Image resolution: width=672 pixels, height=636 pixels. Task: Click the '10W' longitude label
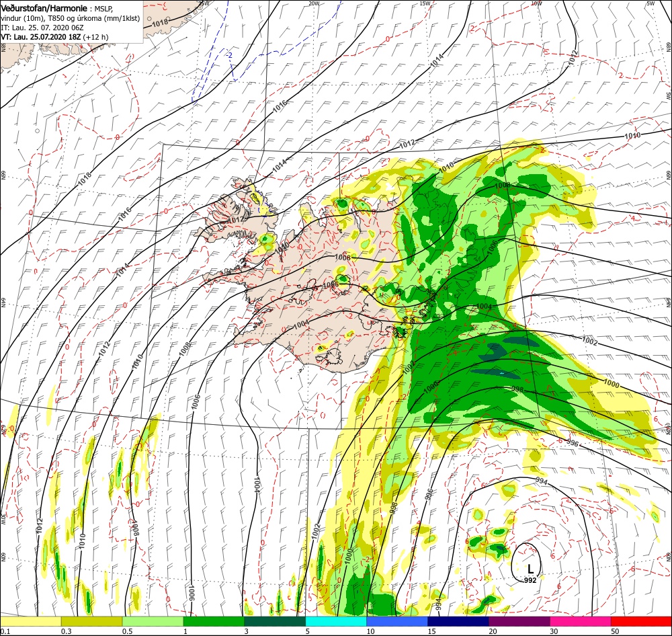[536, 3]
